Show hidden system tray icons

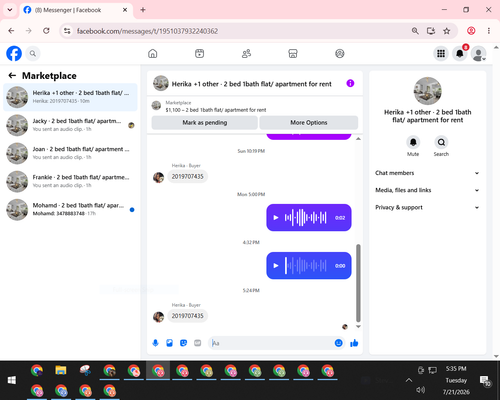point(409,380)
